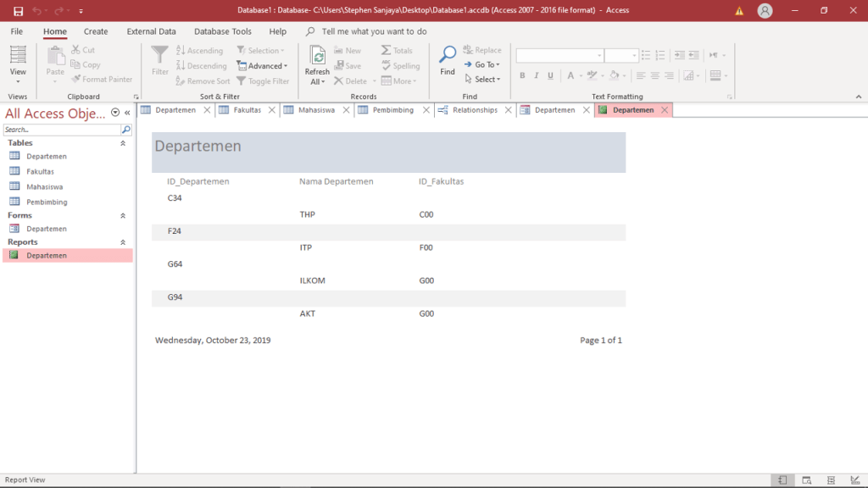Collapse the ribbon using the arrow
868x488 pixels.
(858, 97)
